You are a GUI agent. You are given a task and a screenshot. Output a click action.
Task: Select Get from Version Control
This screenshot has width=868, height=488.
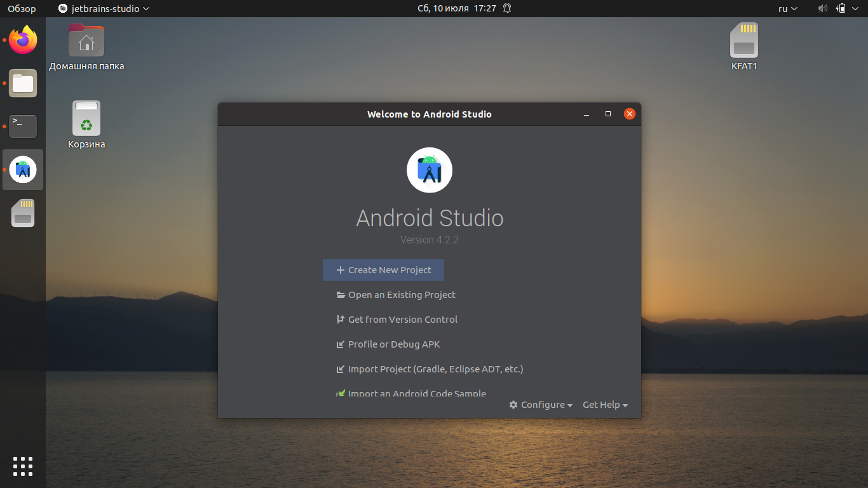(397, 320)
